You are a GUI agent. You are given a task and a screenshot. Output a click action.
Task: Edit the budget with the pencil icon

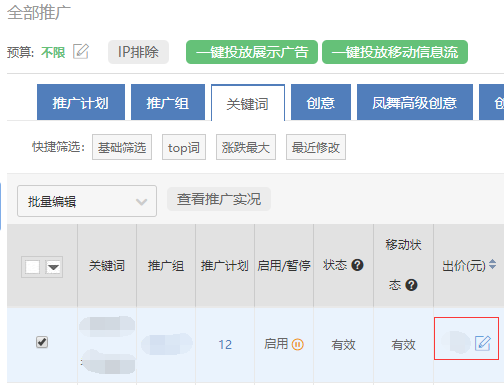tap(81, 52)
